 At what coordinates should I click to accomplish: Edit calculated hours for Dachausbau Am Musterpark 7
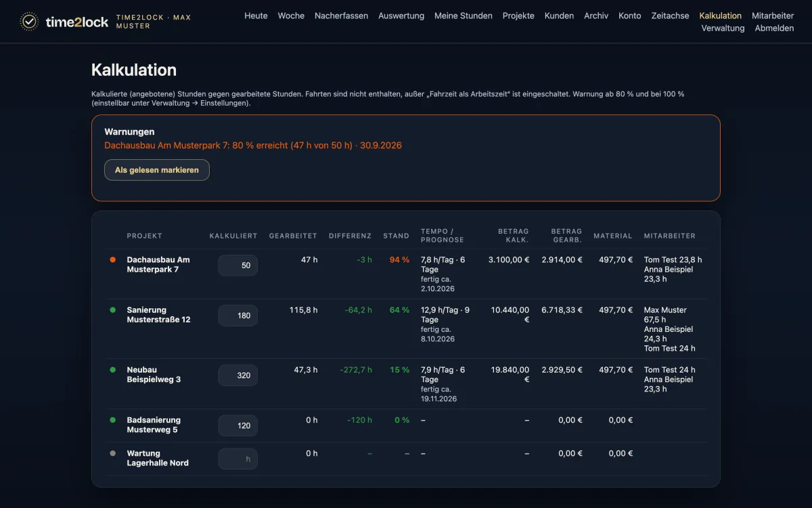(x=238, y=266)
